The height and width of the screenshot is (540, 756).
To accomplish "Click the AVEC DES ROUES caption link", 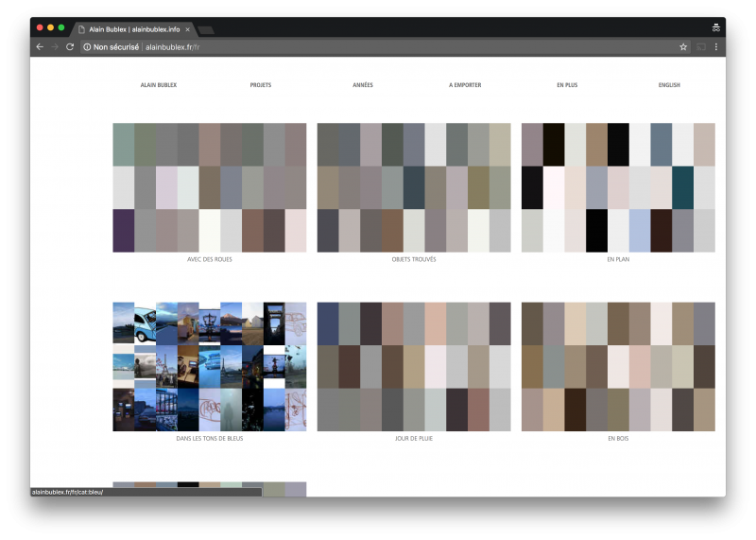I will coord(209,258).
